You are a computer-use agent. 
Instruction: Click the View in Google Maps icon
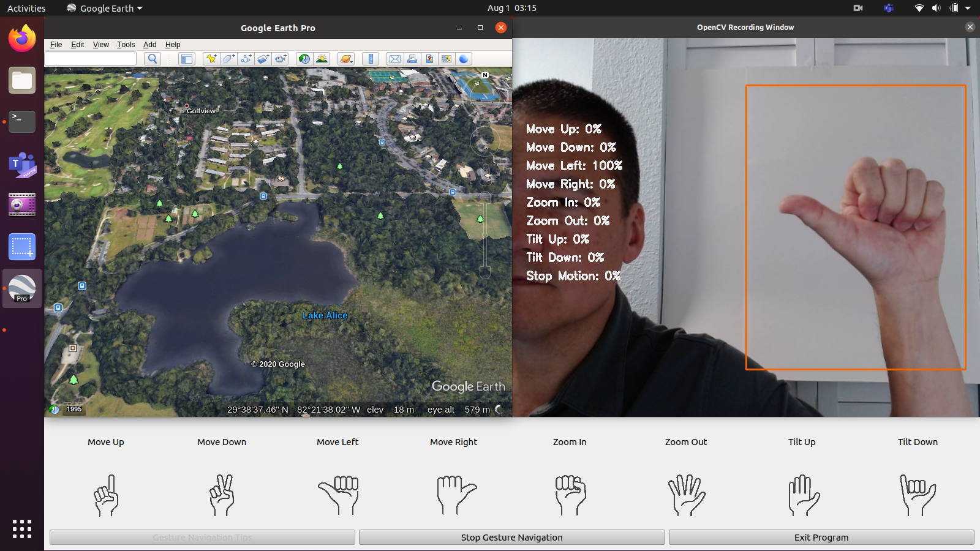point(447,59)
